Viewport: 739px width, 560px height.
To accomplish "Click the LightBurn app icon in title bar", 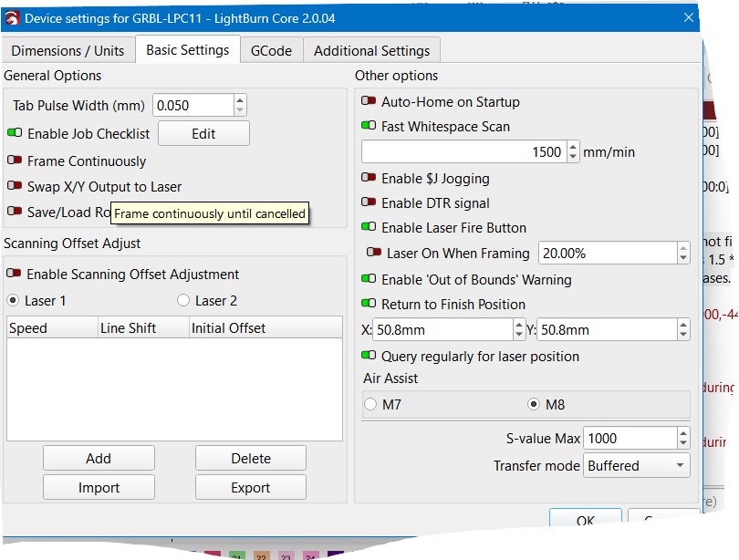I will click(13, 18).
